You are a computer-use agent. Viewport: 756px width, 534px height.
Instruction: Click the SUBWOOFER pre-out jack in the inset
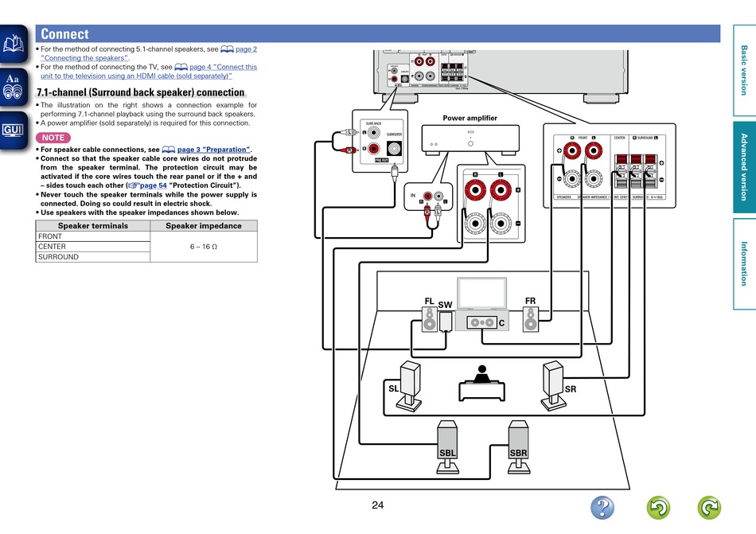(x=394, y=149)
